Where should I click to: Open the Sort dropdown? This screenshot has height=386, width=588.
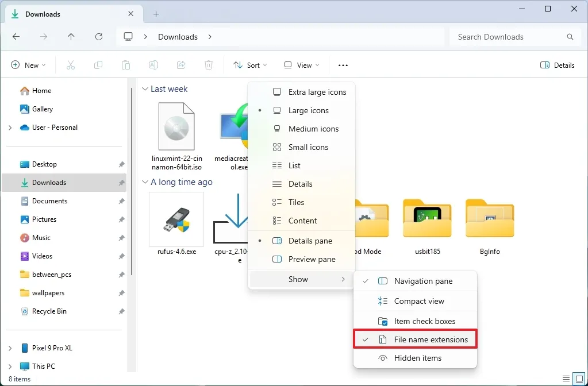(x=250, y=65)
